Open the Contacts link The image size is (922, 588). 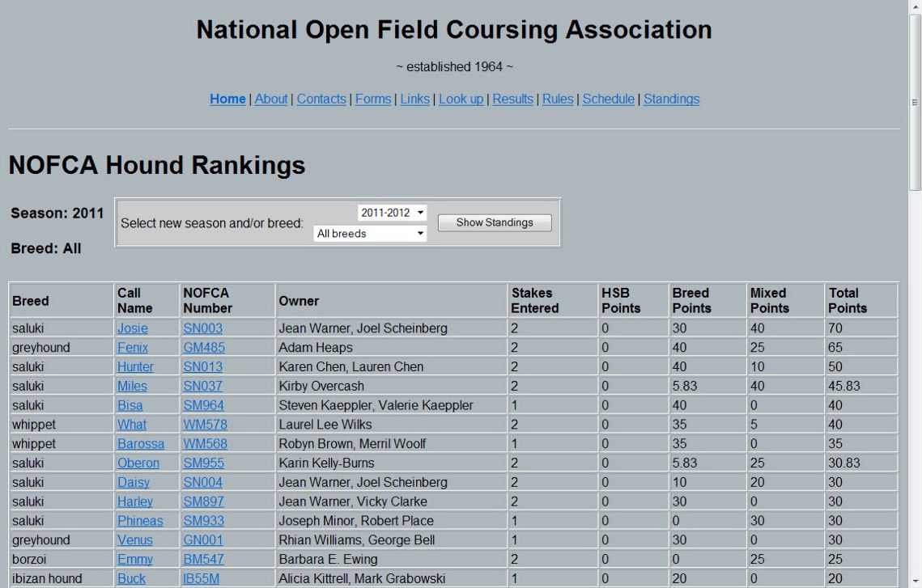point(321,99)
